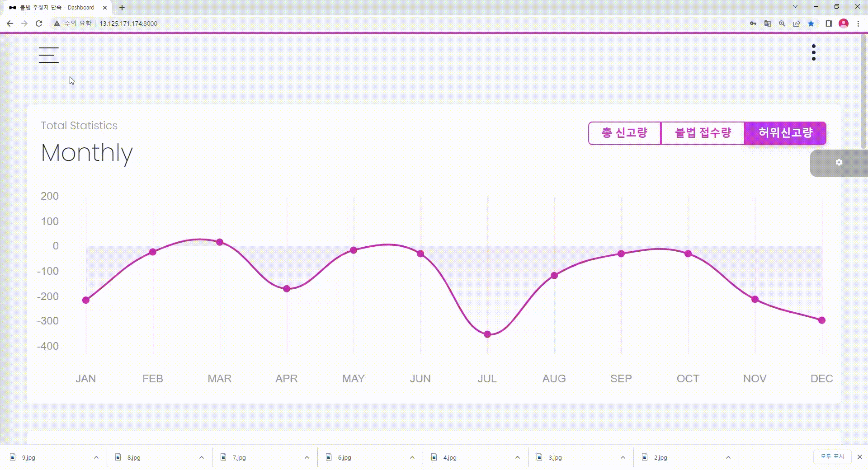Open a new browser tab

pos(122,8)
